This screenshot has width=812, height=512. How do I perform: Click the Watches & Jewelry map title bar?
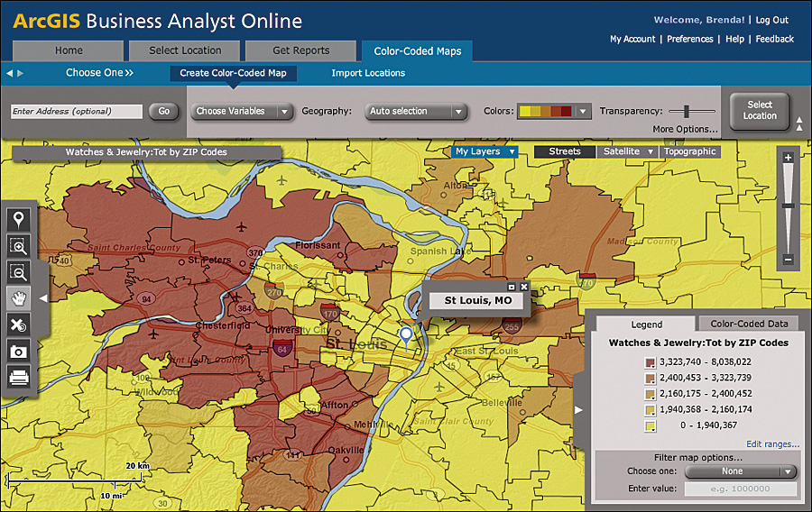[146, 152]
